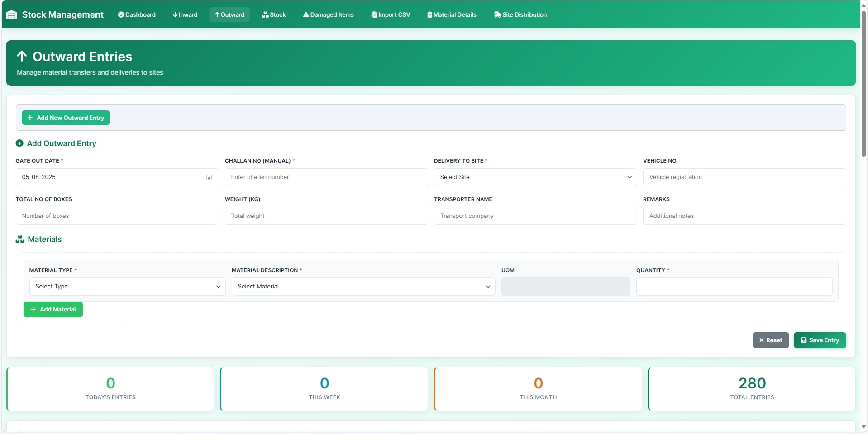
Task: Focus the Challan No input field
Action: (x=326, y=177)
